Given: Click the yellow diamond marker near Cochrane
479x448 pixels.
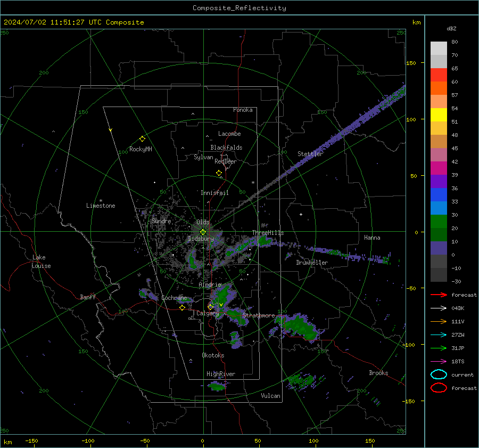Looking at the screenshot, I should pyautogui.click(x=182, y=307).
